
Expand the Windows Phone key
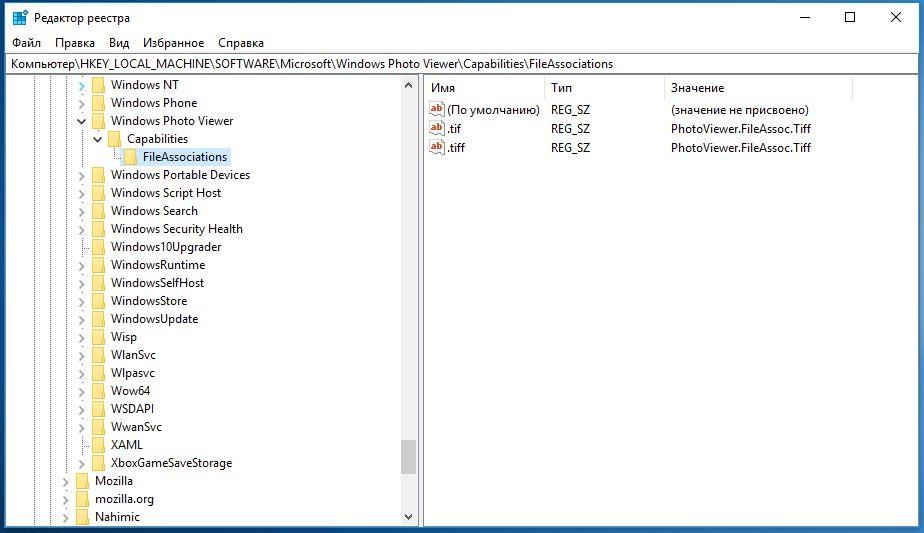[x=81, y=104]
